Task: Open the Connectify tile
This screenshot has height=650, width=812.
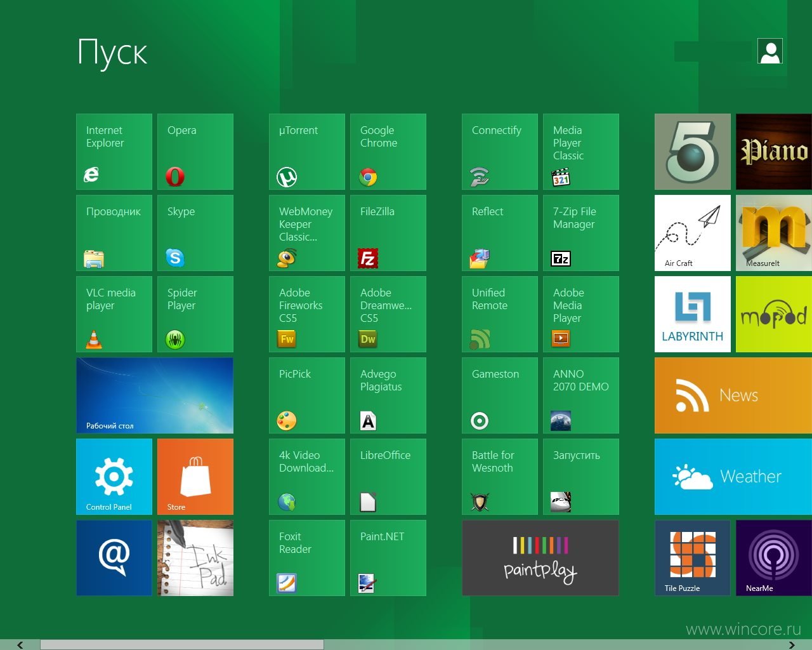Action: click(500, 152)
